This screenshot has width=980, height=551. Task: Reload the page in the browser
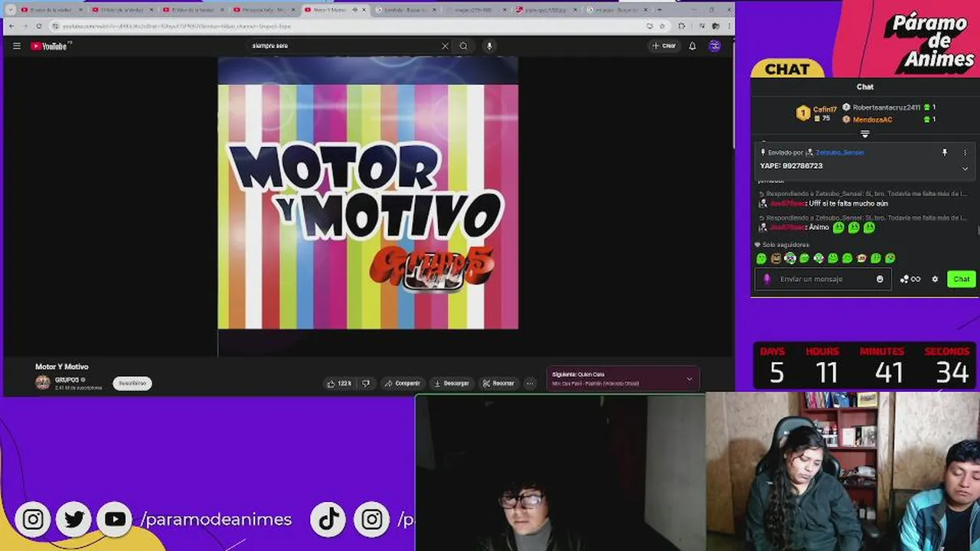[39, 26]
